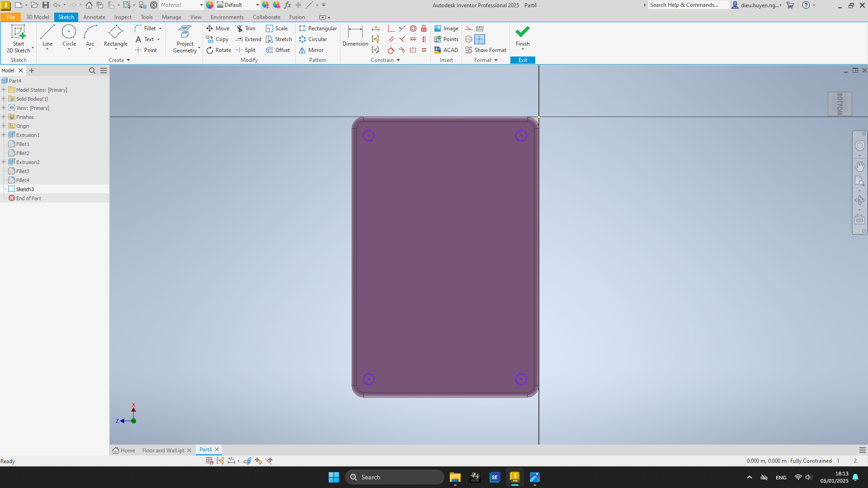
Task: Select the Line sketch tool
Action: tap(47, 37)
